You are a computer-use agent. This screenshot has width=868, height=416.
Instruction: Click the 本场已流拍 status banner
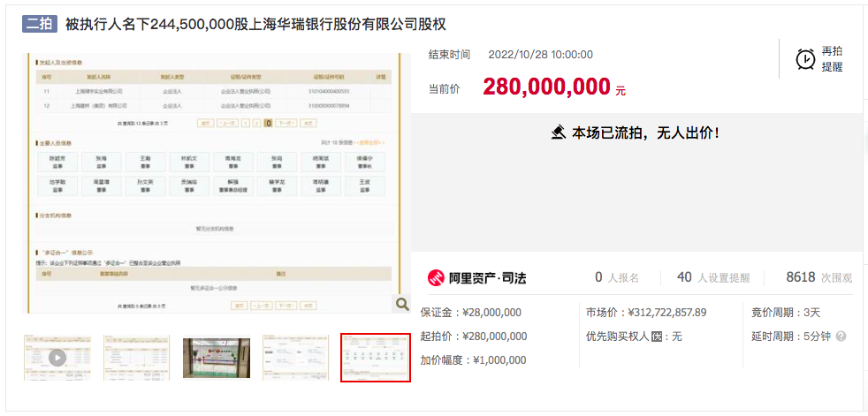636,133
